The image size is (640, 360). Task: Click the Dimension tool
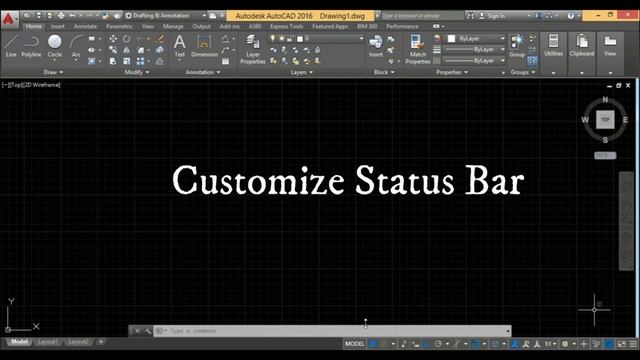[x=204, y=46]
